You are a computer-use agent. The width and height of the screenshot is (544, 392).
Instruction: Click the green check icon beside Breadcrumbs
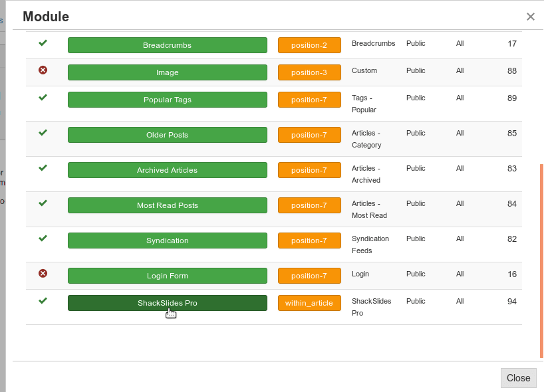(43, 43)
